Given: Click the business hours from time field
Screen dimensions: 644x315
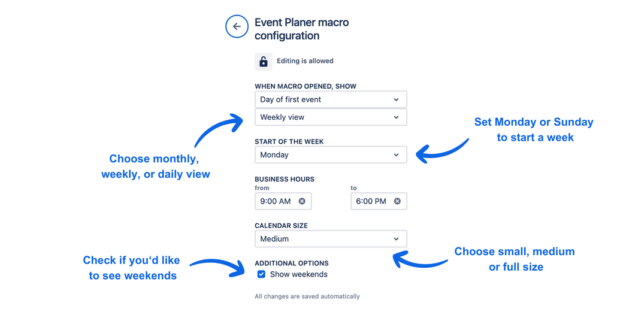Looking at the screenshot, I should pyautogui.click(x=276, y=201).
